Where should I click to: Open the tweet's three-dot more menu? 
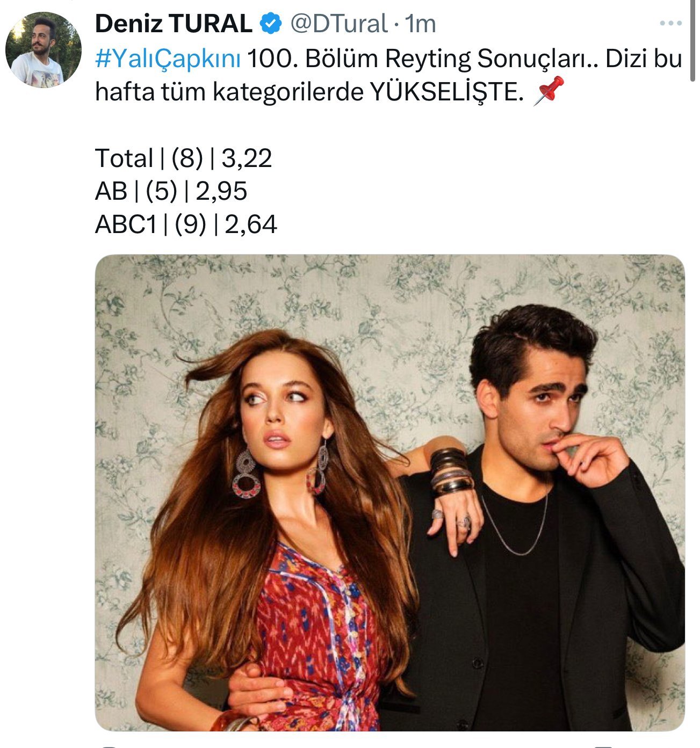tap(670, 24)
